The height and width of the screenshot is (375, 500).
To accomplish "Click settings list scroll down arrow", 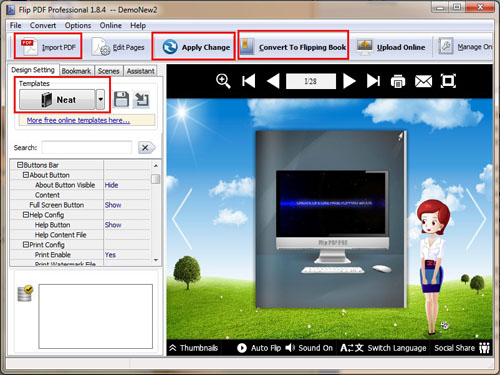I will click(156, 260).
